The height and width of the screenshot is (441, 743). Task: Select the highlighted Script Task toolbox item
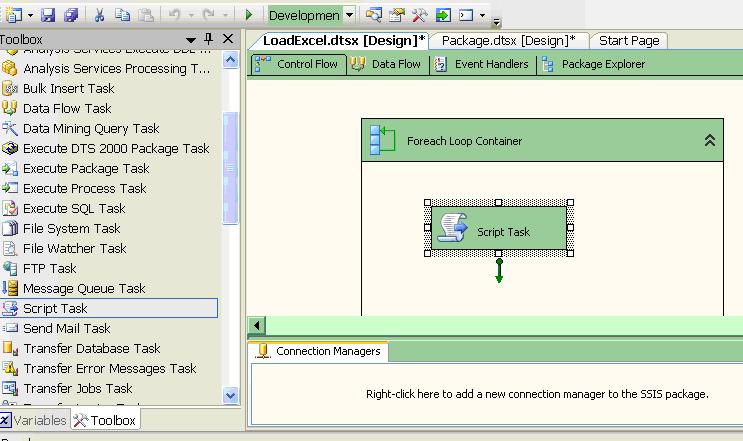109,308
